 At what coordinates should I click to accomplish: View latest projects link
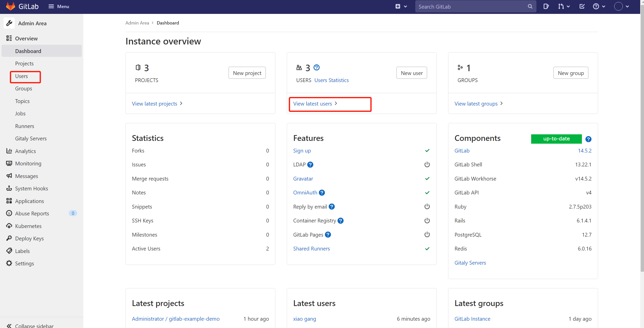point(157,104)
